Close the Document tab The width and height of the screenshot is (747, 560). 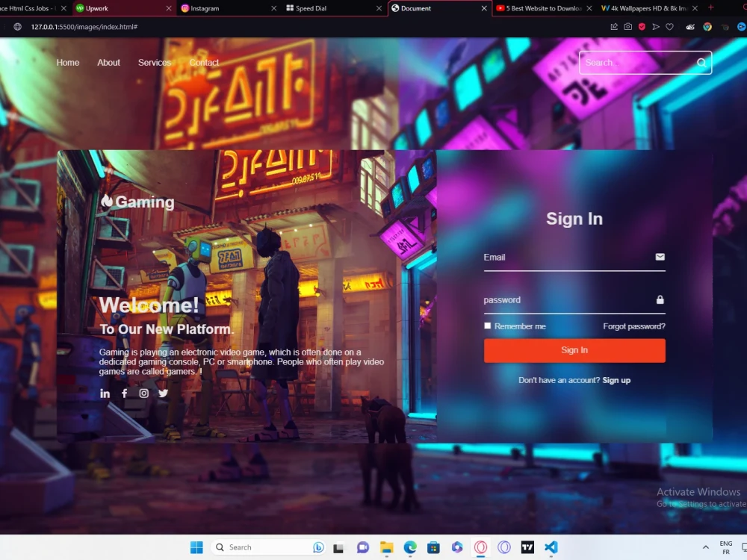click(x=484, y=8)
